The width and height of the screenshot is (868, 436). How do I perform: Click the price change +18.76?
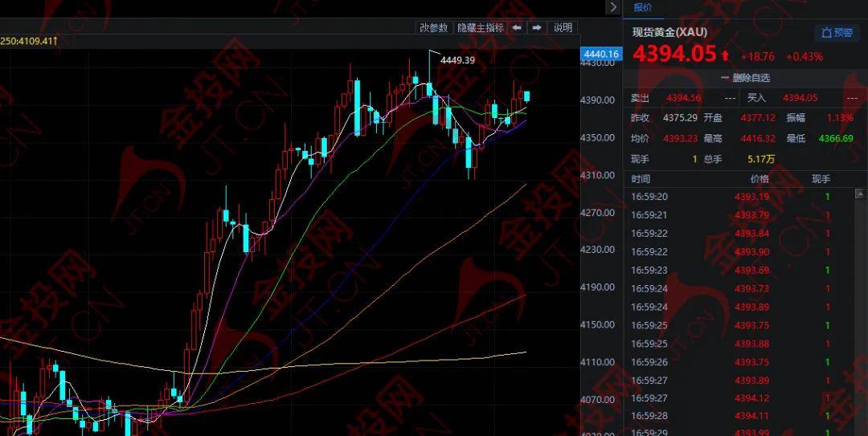click(x=758, y=56)
